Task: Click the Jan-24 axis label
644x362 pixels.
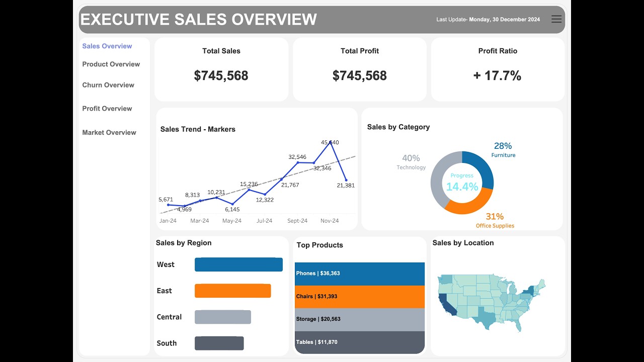Action: click(x=168, y=221)
